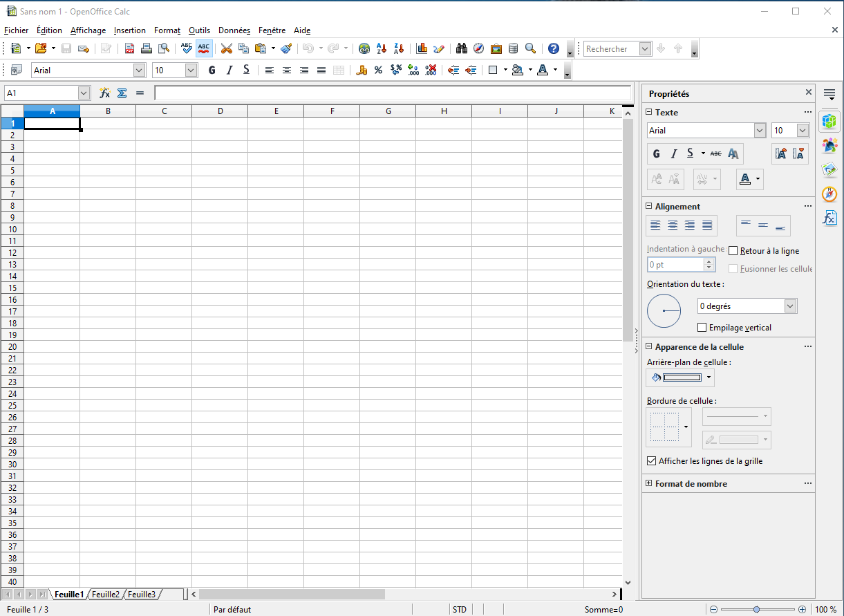The image size is (844, 616).
Task: Check the Empilage vertical option
Action: point(702,328)
